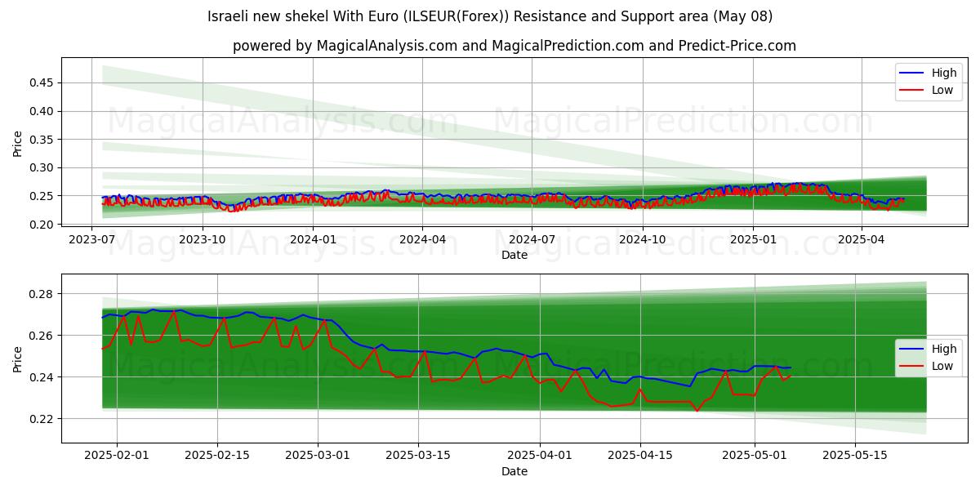The width and height of the screenshot is (980, 490).
Task: Click the upper chart y-axis value 0.40
Action: [x=42, y=111]
